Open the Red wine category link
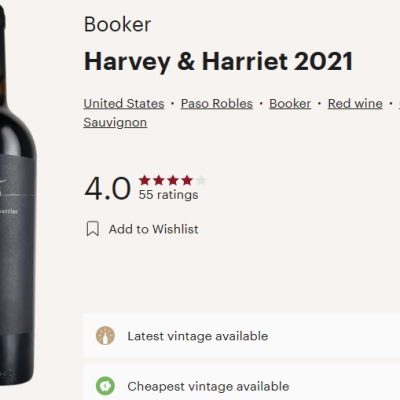The image size is (400, 400). 355,104
